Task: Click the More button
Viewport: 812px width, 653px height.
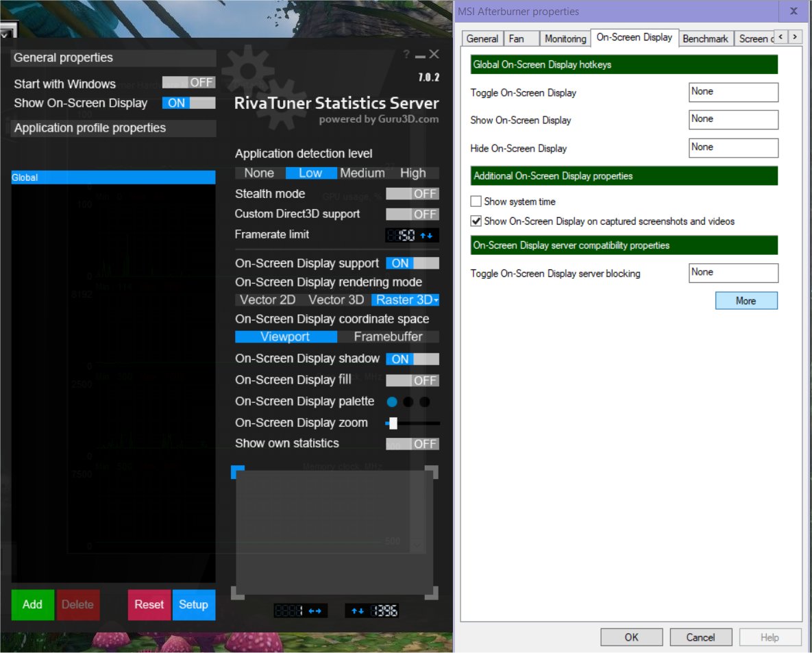Action: click(x=746, y=300)
